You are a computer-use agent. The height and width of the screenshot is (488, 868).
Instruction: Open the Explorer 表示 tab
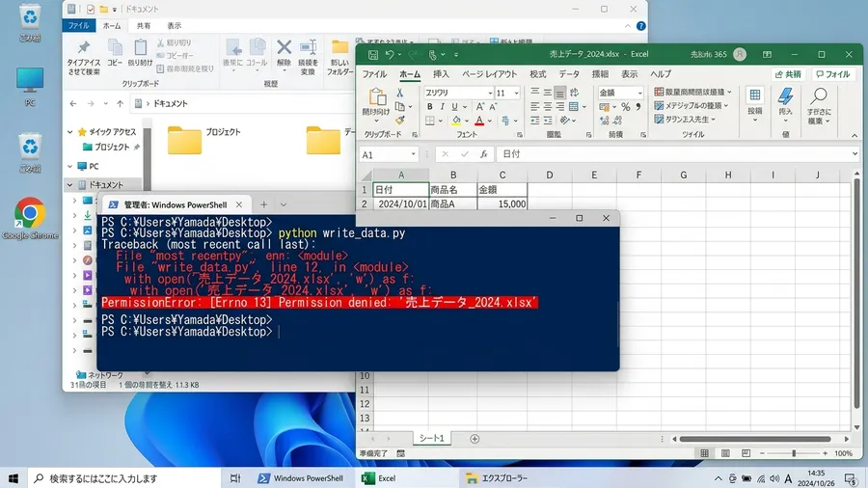pos(175,25)
